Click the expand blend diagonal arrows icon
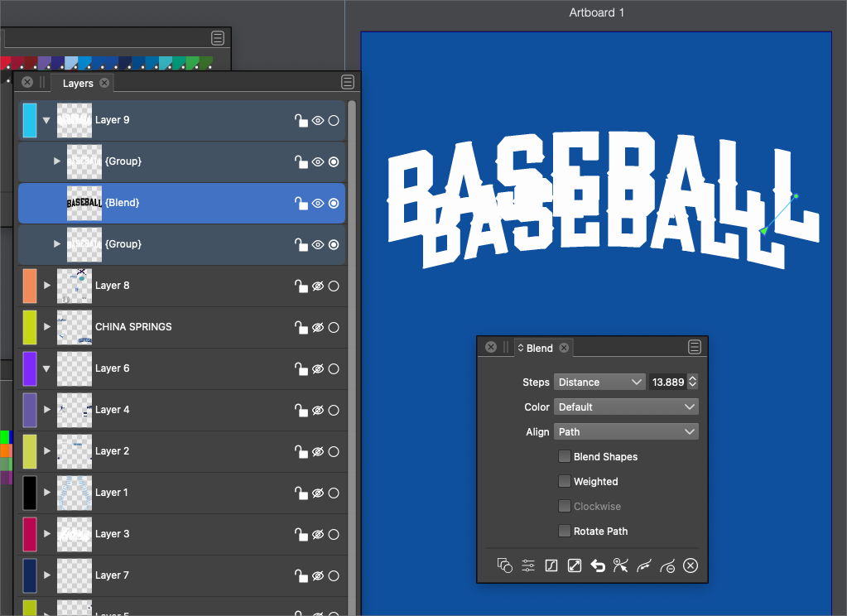 574,566
